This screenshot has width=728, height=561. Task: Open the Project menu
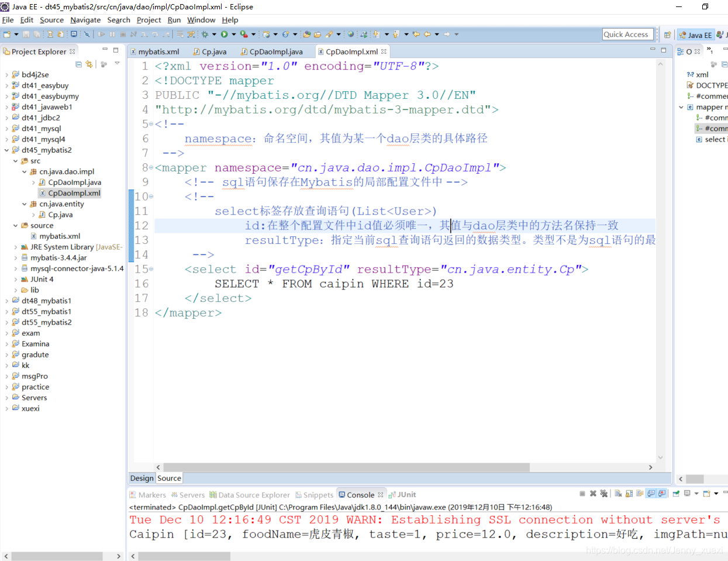(x=149, y=20)
